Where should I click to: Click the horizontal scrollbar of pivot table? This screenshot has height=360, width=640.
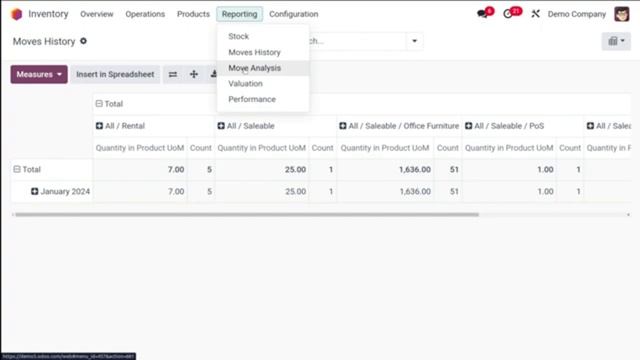[x=247, y=215]
